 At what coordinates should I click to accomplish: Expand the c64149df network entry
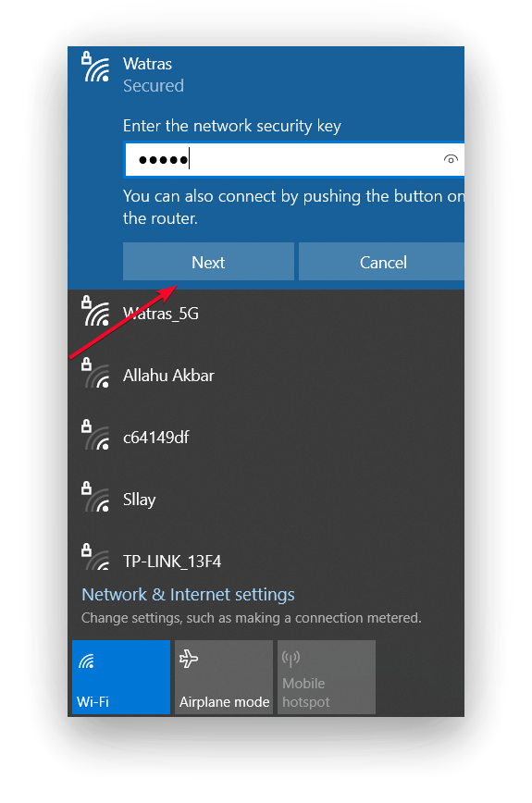266,437
